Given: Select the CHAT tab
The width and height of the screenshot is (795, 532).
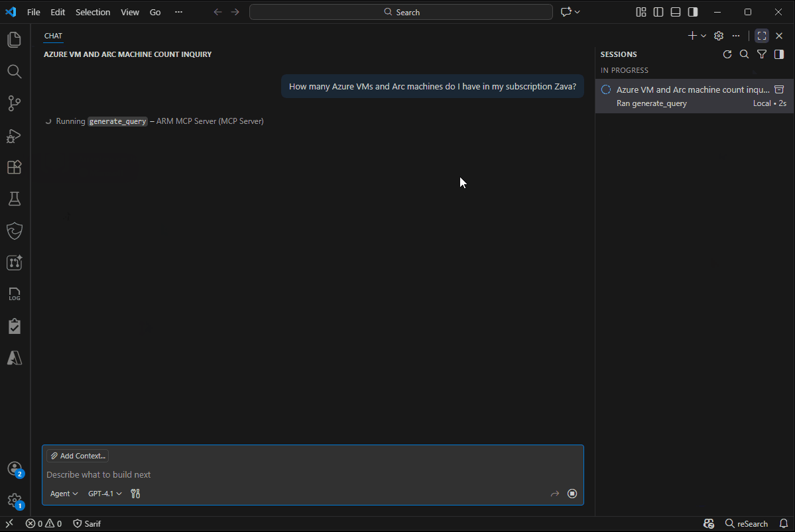Looking at the screenshot, I should point(53,36).
